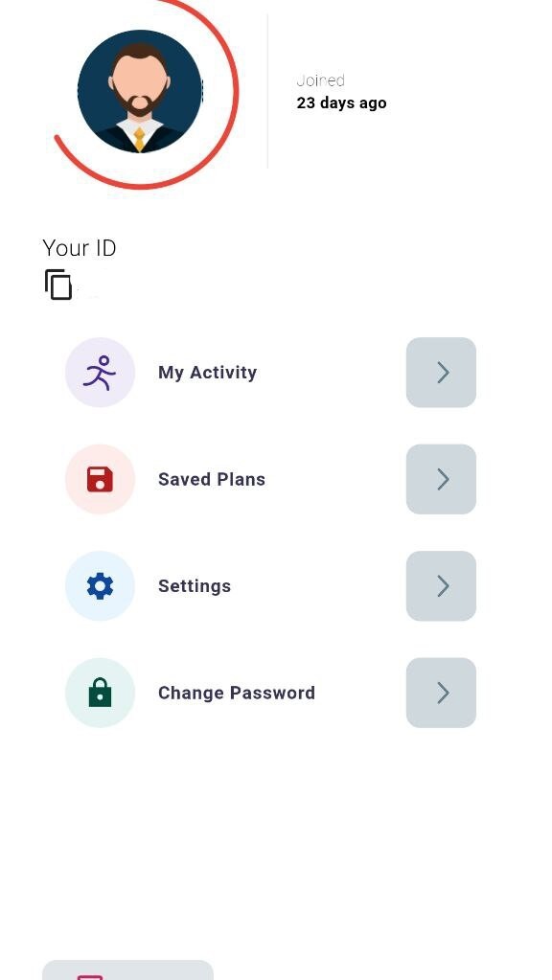Open the Change Password chevron arrow
Image resolution: width=552 pixels, height=980 pixels.
(x=442, y=693)
